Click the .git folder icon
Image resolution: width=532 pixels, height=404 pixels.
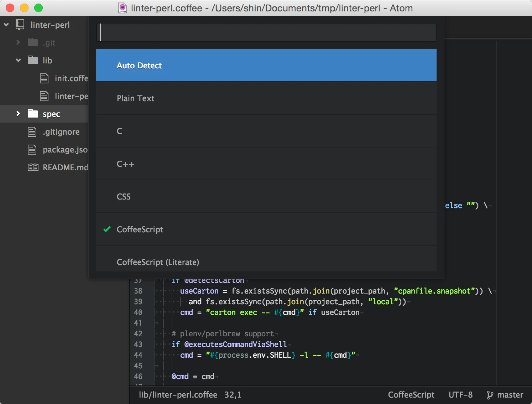click(x=33, y=42)
